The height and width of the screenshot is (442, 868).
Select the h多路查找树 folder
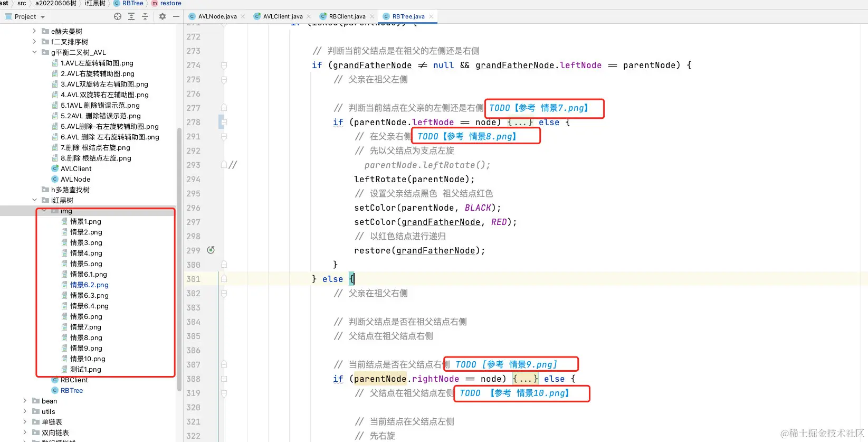click(x=70, y=190)
